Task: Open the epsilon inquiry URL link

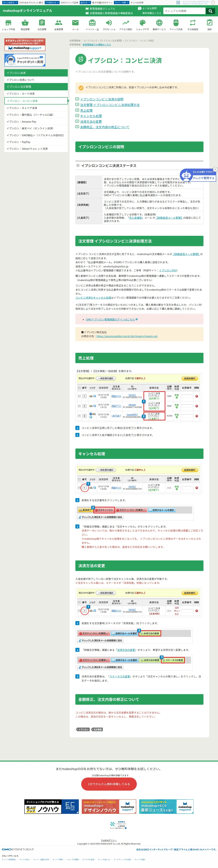Action: coord(127,336)
